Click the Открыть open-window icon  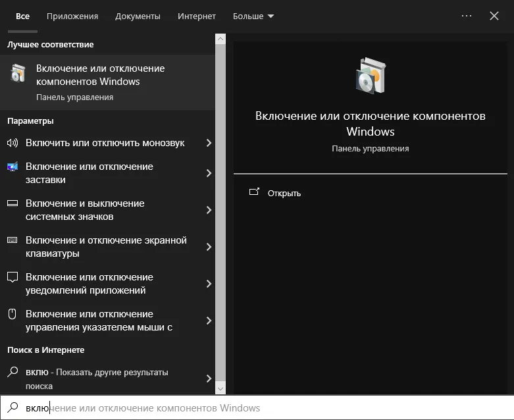[x=254, y=192]
